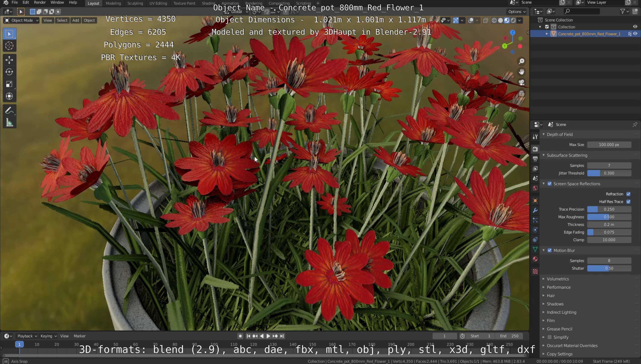
Task: Open the Render menu
Action: pyautogui.click(x=40, y=2)
